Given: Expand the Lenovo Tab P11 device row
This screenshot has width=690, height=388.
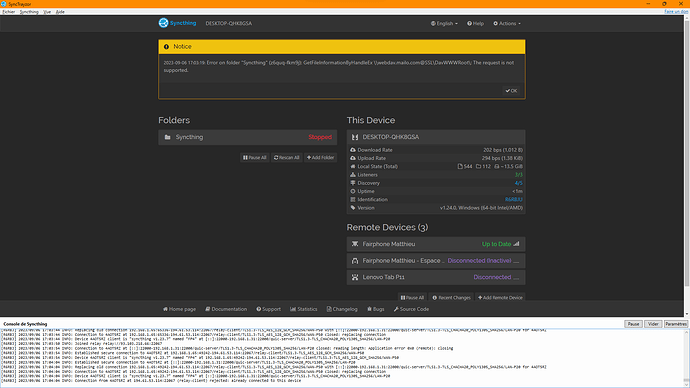Looking at the screenshot, I should point(436,278).
